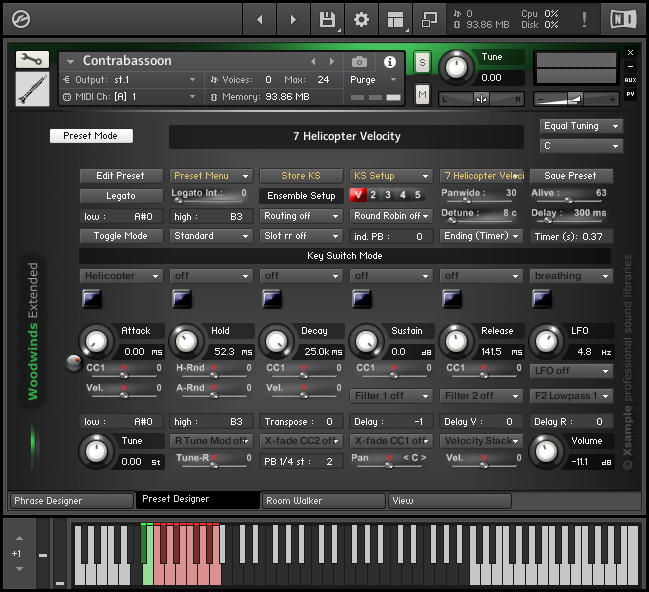The width and height of the screenshot is (649, 592).
Task: Click the Volume knob
Action: click(546, 451)
